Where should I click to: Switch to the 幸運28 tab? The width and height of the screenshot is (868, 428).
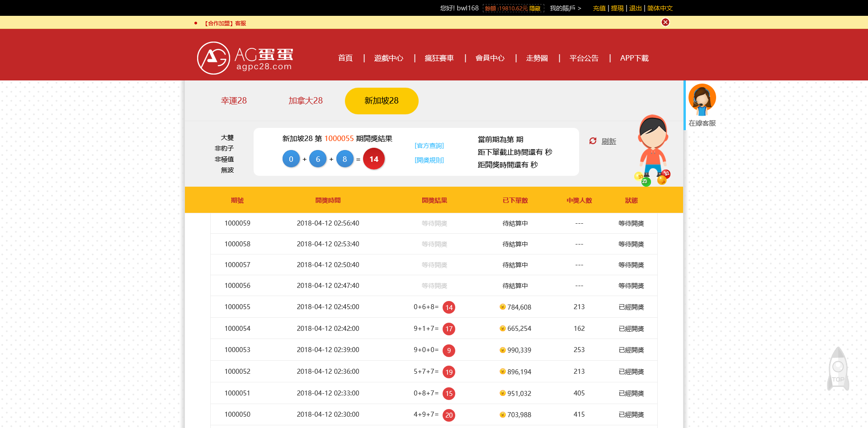coord(233,101)
